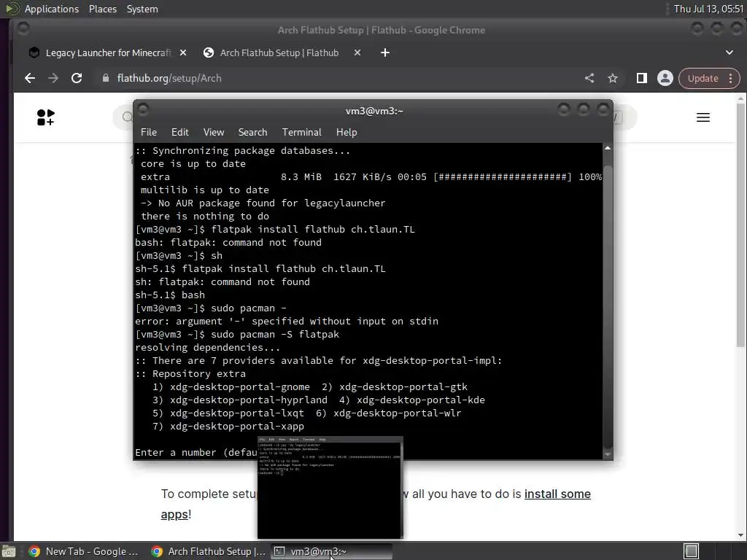Image resolution: width=747 pixels, height=560 pixels.
Task: Click 'Enter a number' prompt line
Action: (x=196, y=452)
